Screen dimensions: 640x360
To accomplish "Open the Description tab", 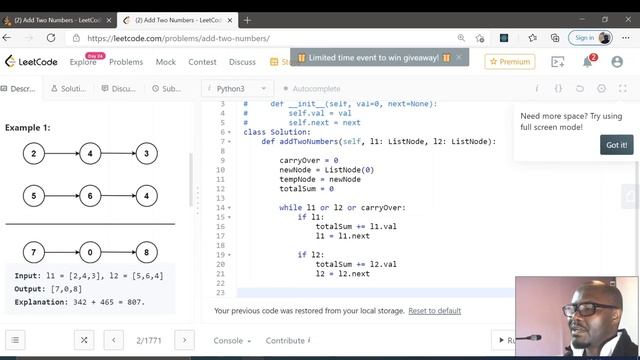I will click(18, 89).
